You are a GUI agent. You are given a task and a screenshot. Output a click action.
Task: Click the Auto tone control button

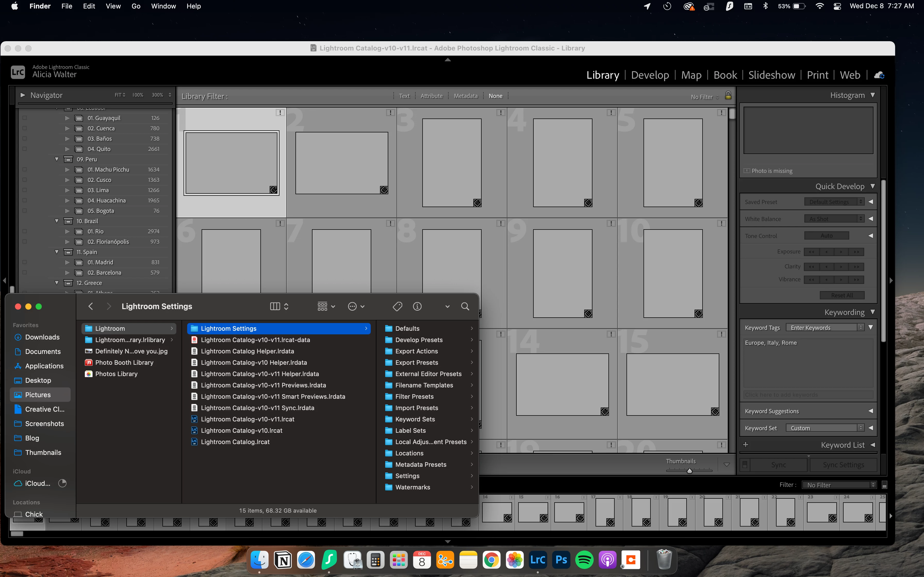[x=826, y=236]
